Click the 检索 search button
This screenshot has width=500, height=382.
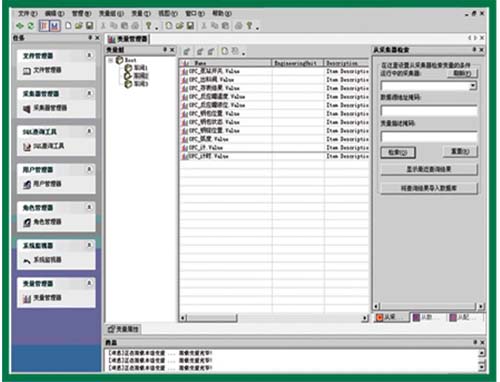[398, 152]
